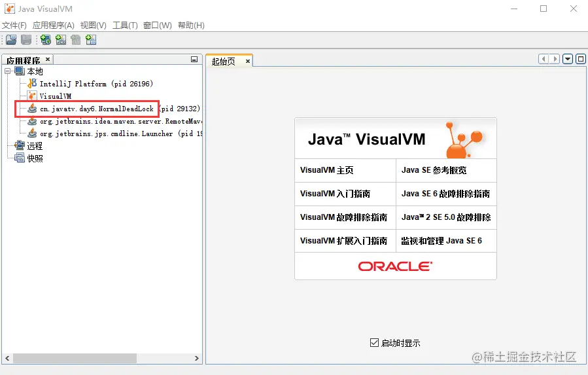Viewport: 588px width, 375px height.
Task: Select the 本地 tree node label
Action: 35,71
